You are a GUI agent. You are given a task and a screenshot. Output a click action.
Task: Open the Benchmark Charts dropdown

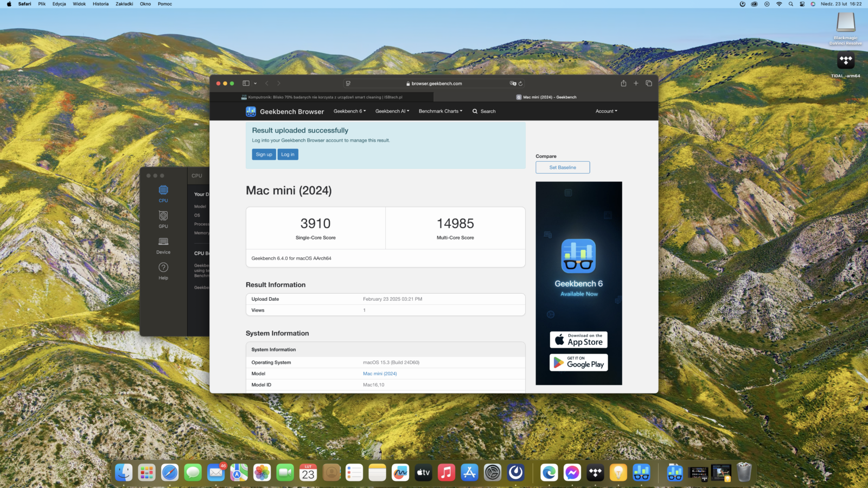tap(441, 111)
